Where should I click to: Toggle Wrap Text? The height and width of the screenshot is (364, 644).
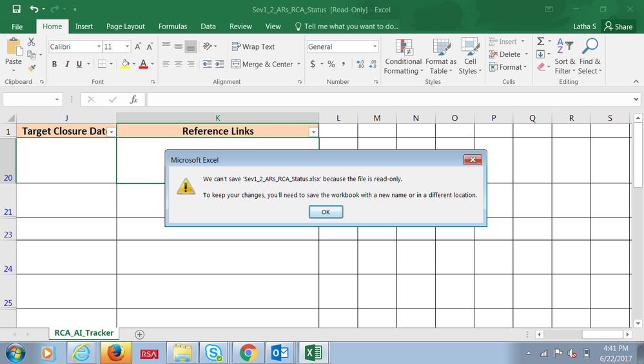253,46
